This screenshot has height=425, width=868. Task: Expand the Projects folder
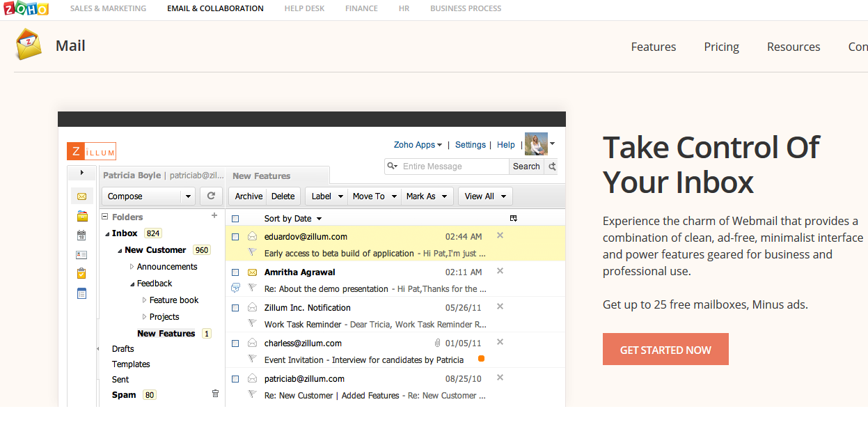click(145, 317)
